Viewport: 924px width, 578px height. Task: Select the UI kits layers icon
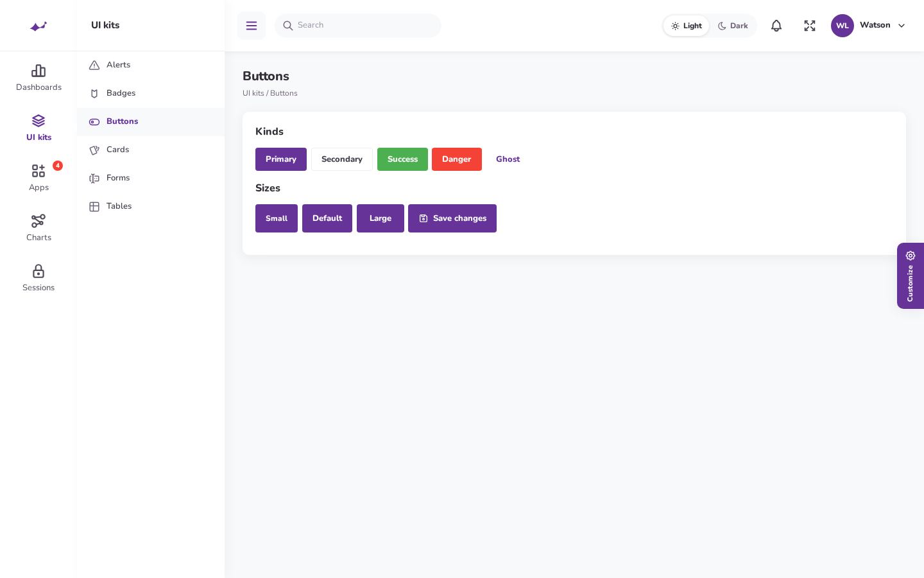(x=38, y=121)
